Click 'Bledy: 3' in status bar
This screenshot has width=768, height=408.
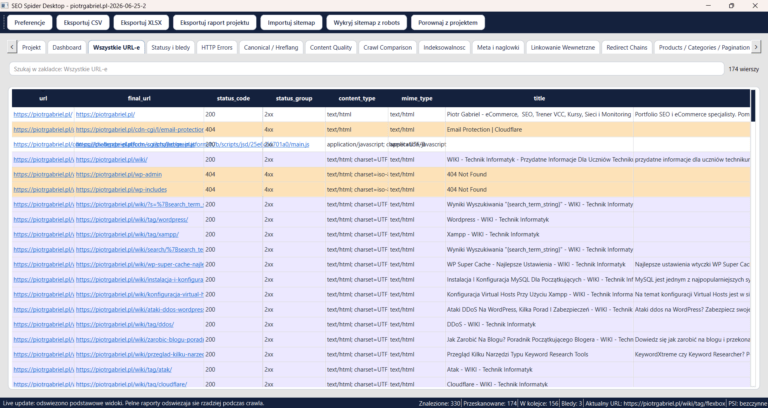(572, 403)
